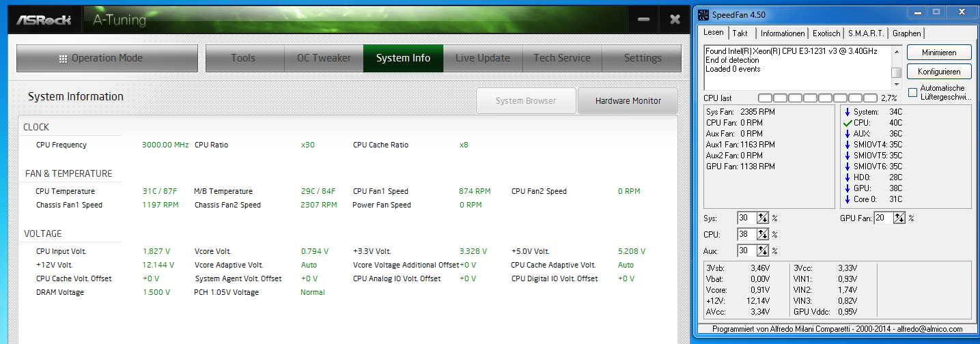The width and height of the screenshot is (980, 344).
Task: Click the Vcore 0,91V reading in SpeedFan
Action: pos(738,290)
